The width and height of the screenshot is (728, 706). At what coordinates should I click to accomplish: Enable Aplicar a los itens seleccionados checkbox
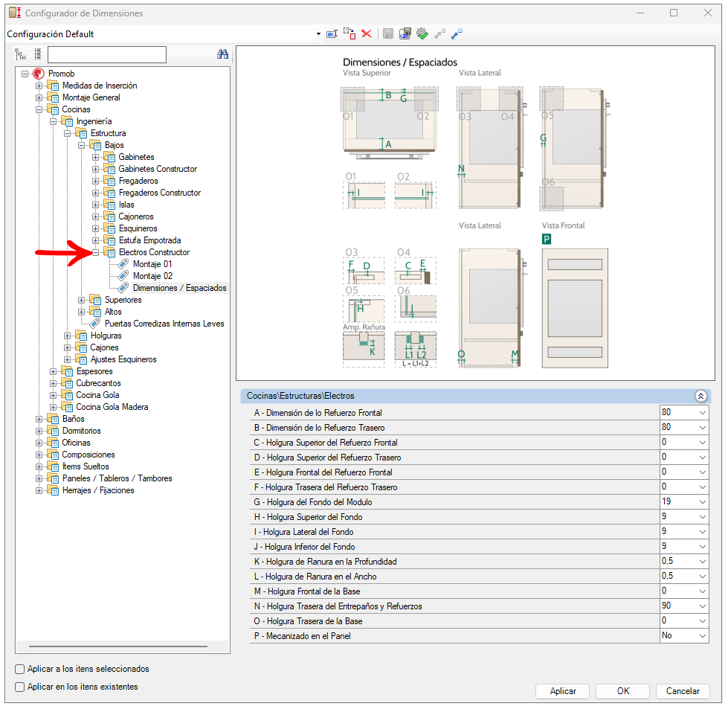19,669
